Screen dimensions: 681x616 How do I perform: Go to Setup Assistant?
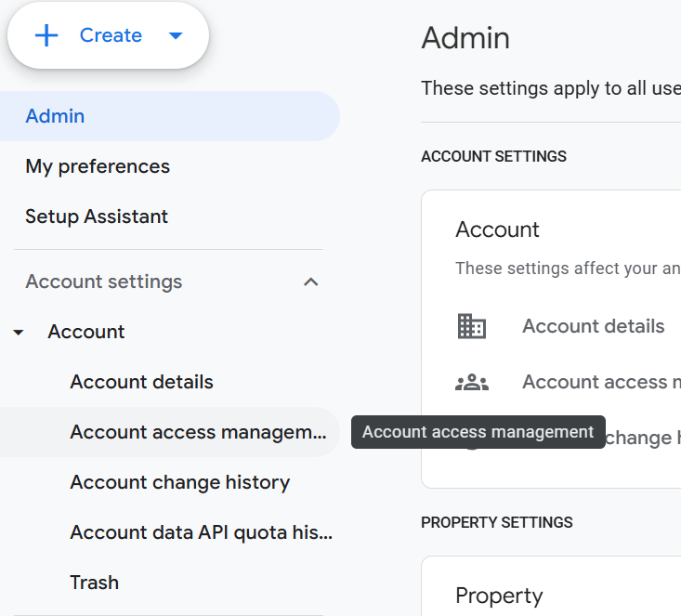(x=97, y=216)
